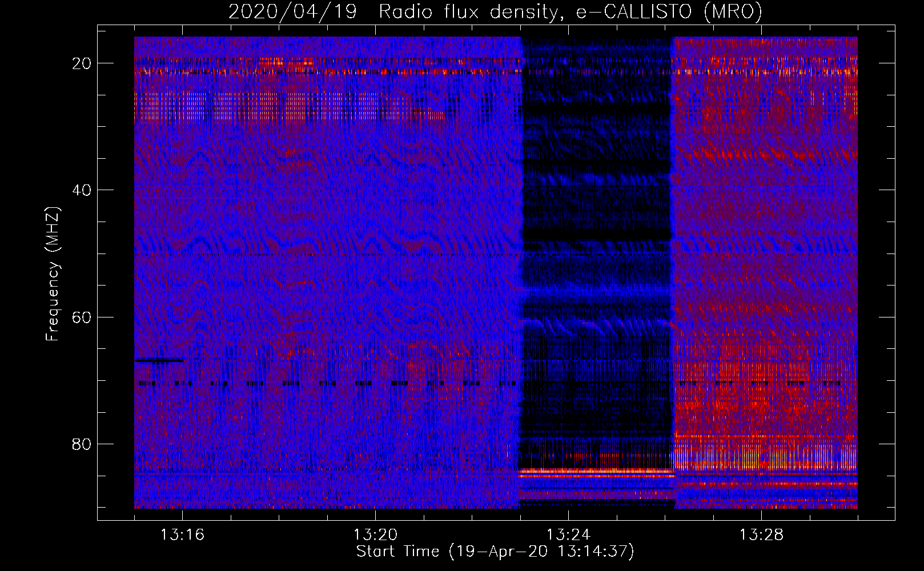Click the 13:16 time tick label
Screen dimensions: 924x571
(x=182, y=535)
